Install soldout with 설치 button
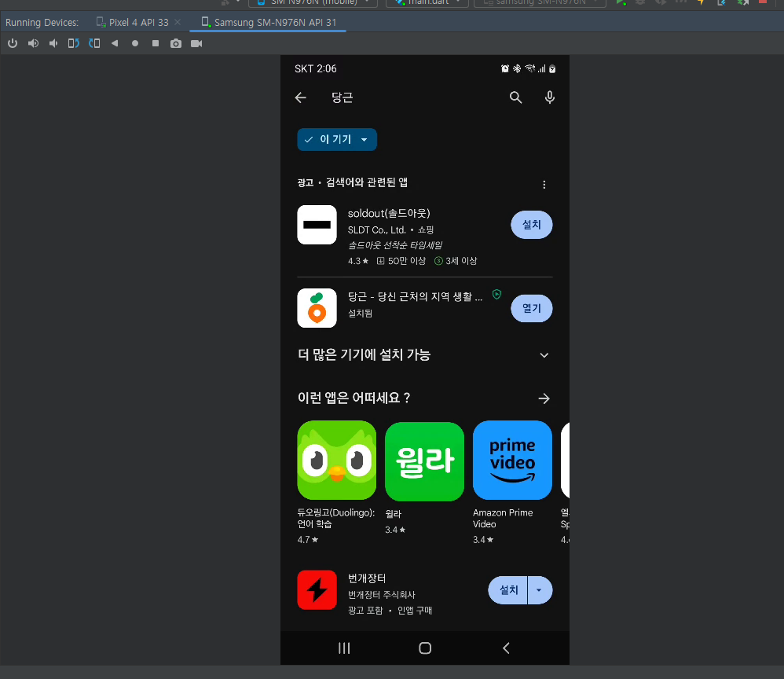784x679 pixels. tap(532, 225)
